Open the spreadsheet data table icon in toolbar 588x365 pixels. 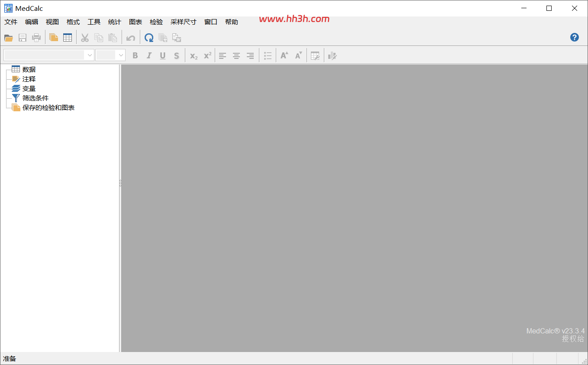pos(68,38)
